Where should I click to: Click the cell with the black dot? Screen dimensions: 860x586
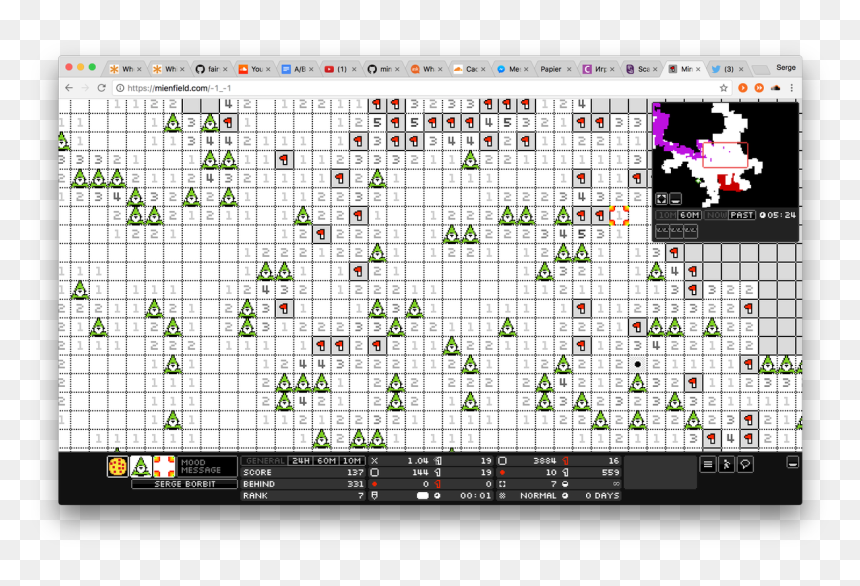(637, 364)
